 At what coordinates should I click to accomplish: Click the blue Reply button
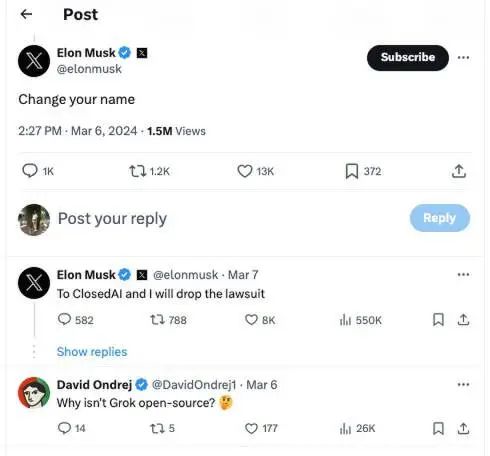pyautogui.click(x=440, y=218)
